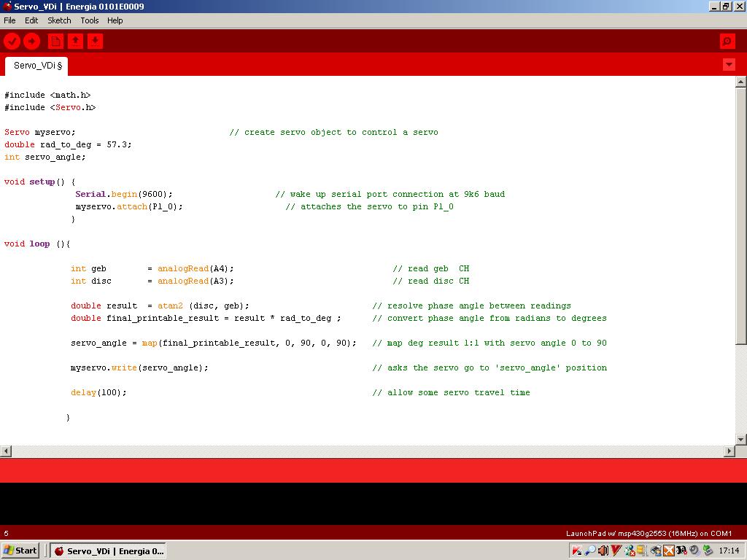This screenshot has width=747, height=560.
Task: Click the volume speaker icon in the tray
Action: tap(603, 551)
